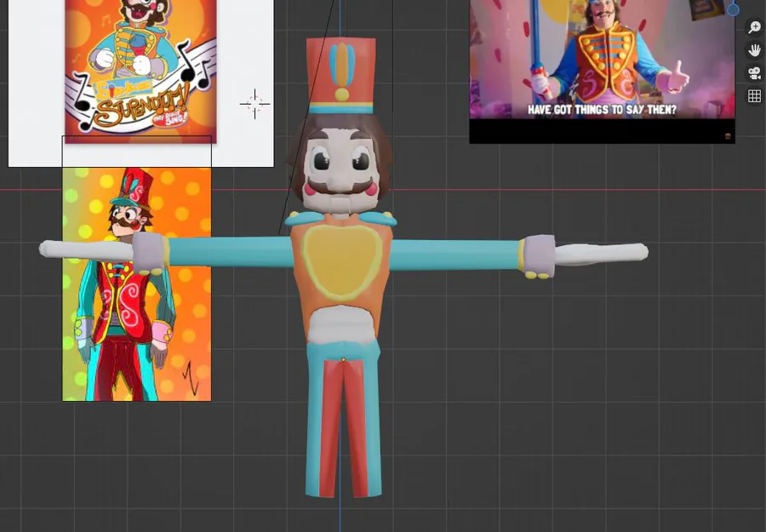Image resolution: width=766 pixels, height=532 pixels.
Task: Toggle perspective/orthographic grid icon
Action: 754,96
